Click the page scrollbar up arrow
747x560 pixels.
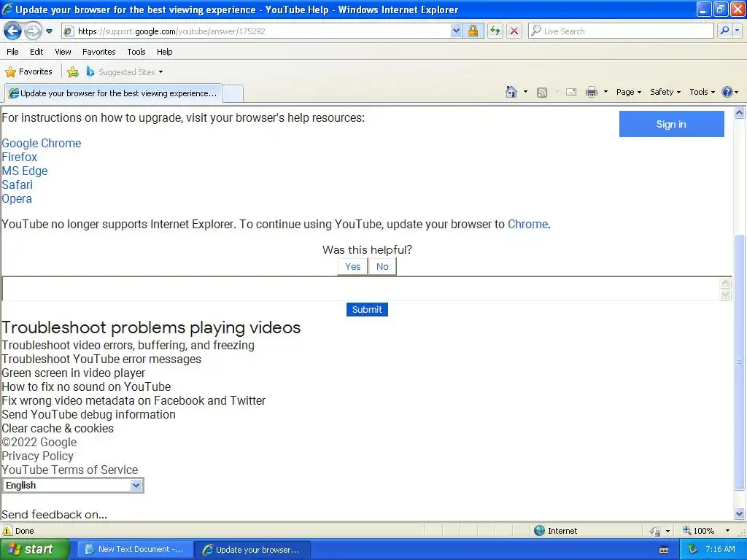point(740,113)
